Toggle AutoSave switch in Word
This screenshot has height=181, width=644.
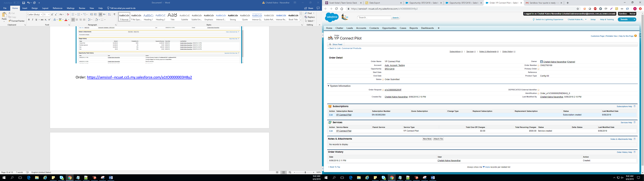point(16,3)
